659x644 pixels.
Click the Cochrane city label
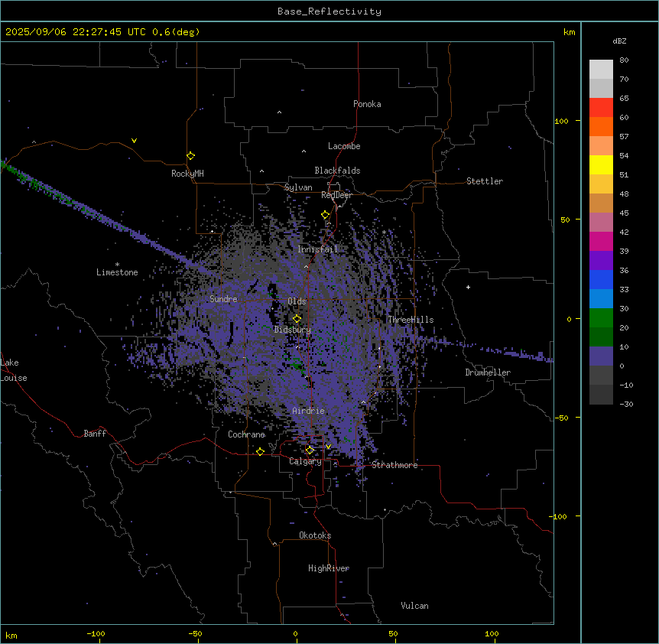pos(246,434)
